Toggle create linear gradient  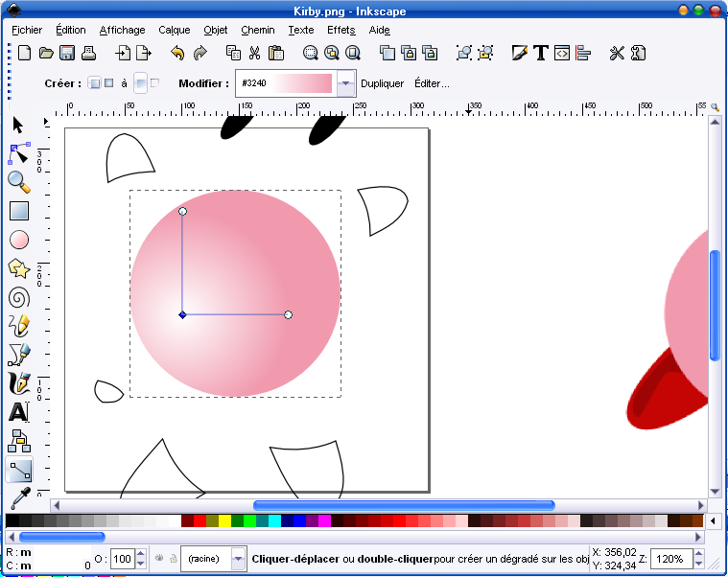(94, 83)
